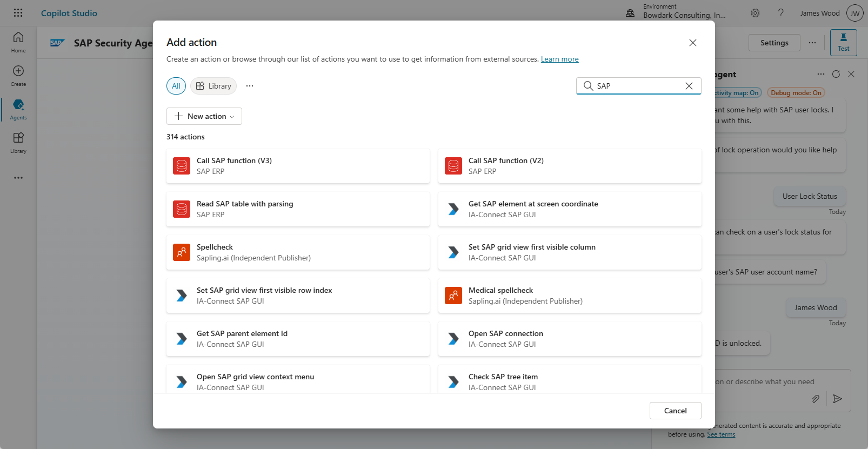Select Set SAP grid view first visible row index
The width and height of the screenshot is (868, 449).
point(298,296)
